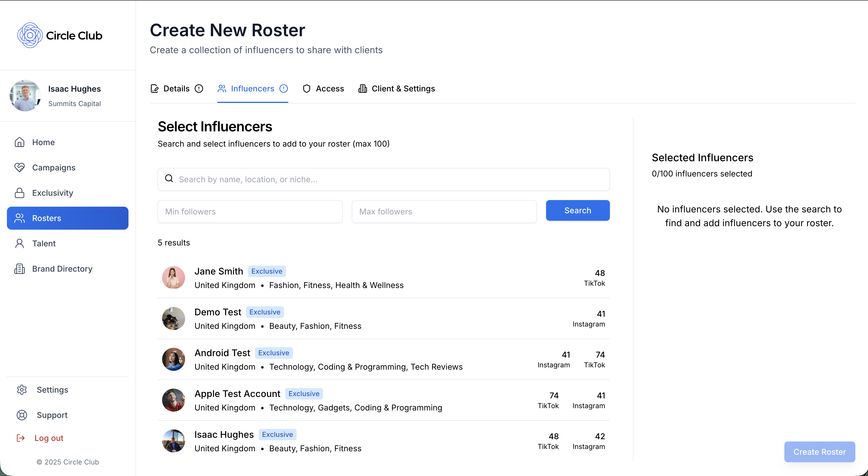868x476 pixels.
Task: Switch to the Access tab
Action: (x=323, y=89)
